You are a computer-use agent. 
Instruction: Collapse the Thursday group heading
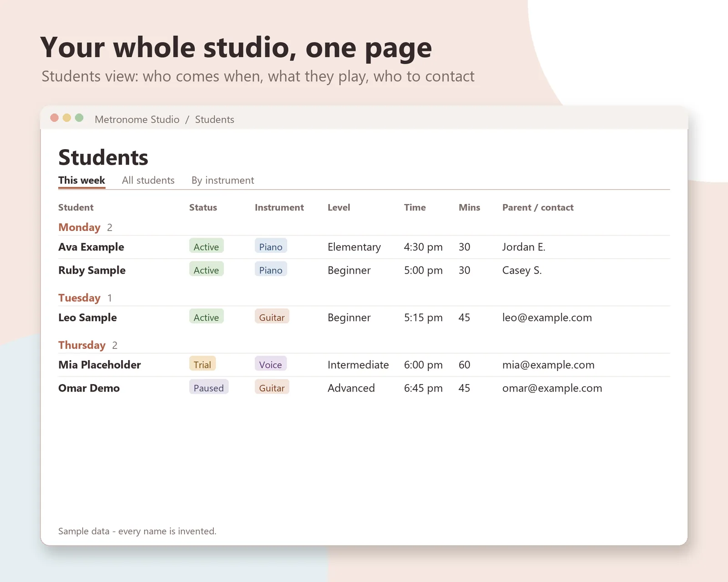(x=82, y=345)
